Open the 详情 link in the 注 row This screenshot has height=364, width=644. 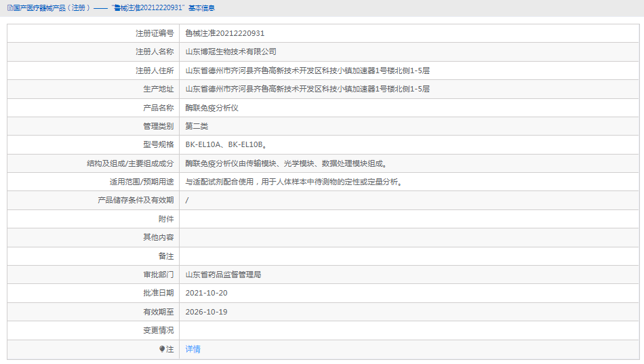click(193, 349)
